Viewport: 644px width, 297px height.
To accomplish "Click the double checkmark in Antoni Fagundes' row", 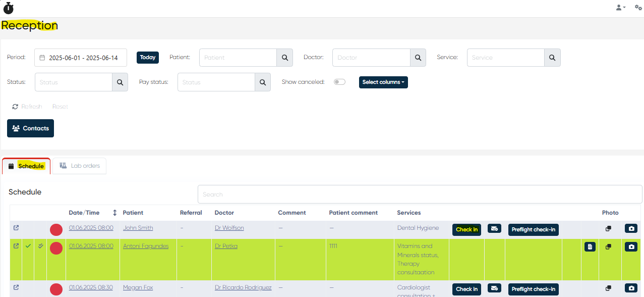I will (x=40, y=246).
